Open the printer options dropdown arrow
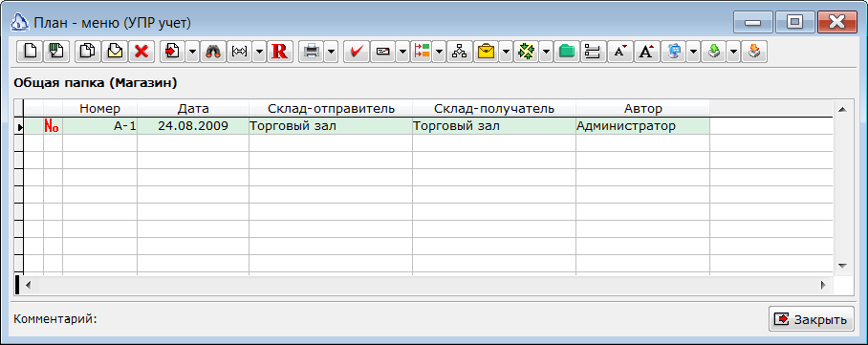 point(331,52)
